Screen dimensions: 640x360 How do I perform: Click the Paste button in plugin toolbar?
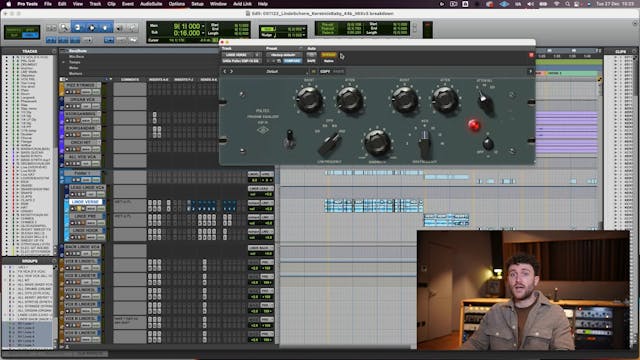(338, 71)
